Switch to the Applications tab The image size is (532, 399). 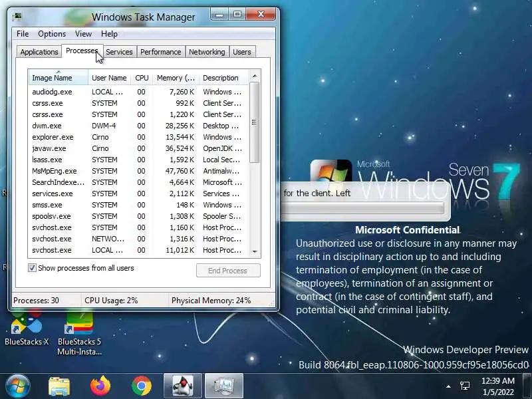coord(39,52)
